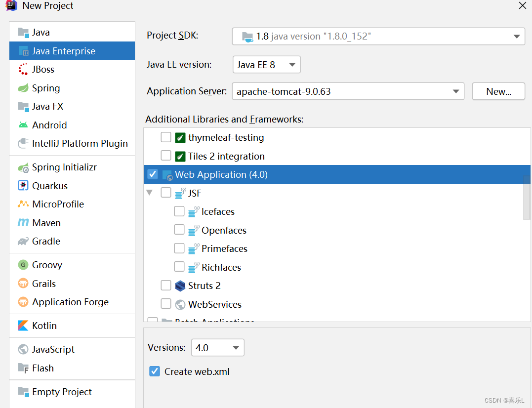Screen dimensions: 532x408
Task: Enable the Tiles 2 integration checkbox
Action: pyautogui.click(x=166, y=156)
